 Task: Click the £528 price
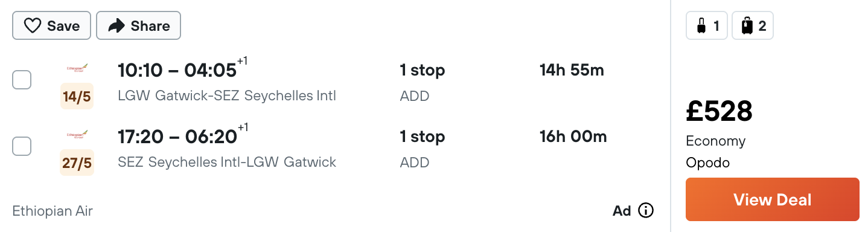[719, 111]
